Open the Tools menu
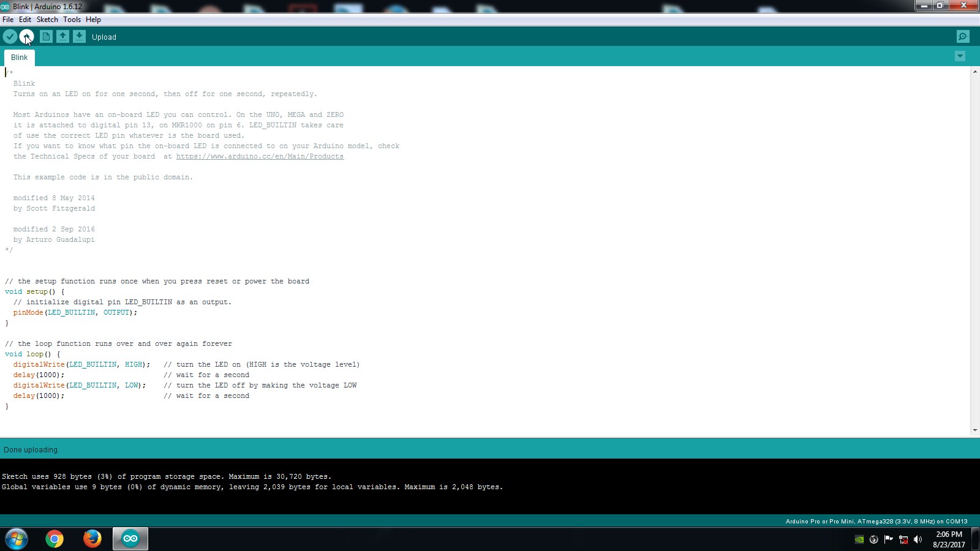980x551 pixels. tap(72, 20)
